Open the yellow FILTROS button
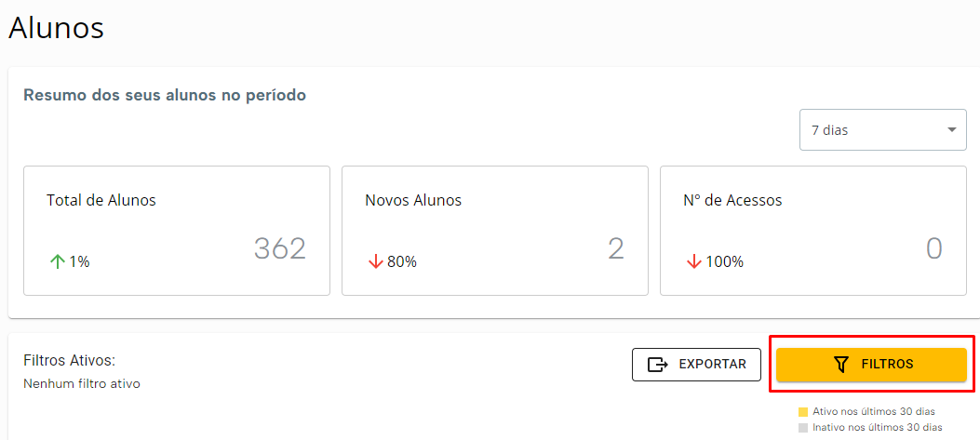Viewport: 980px width, 440px height. 871,365
